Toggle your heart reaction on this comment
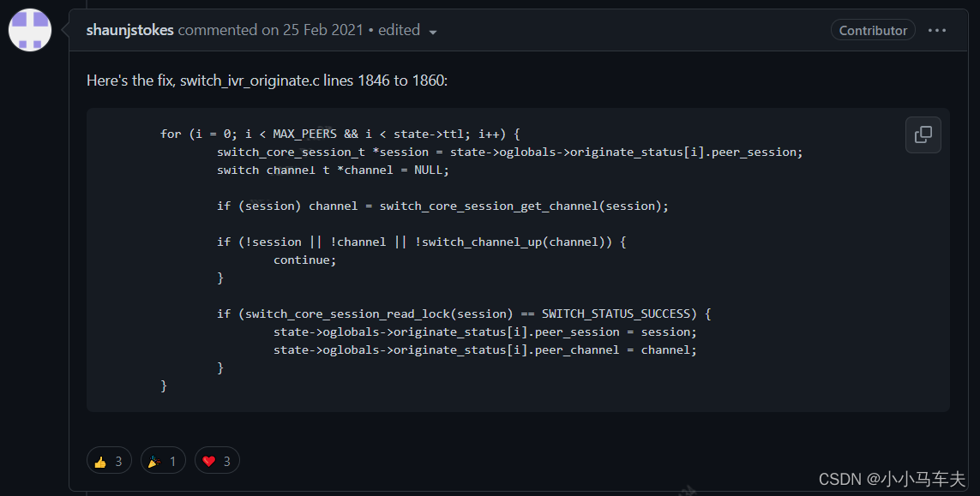980x496 pixels. pos(216,460)
